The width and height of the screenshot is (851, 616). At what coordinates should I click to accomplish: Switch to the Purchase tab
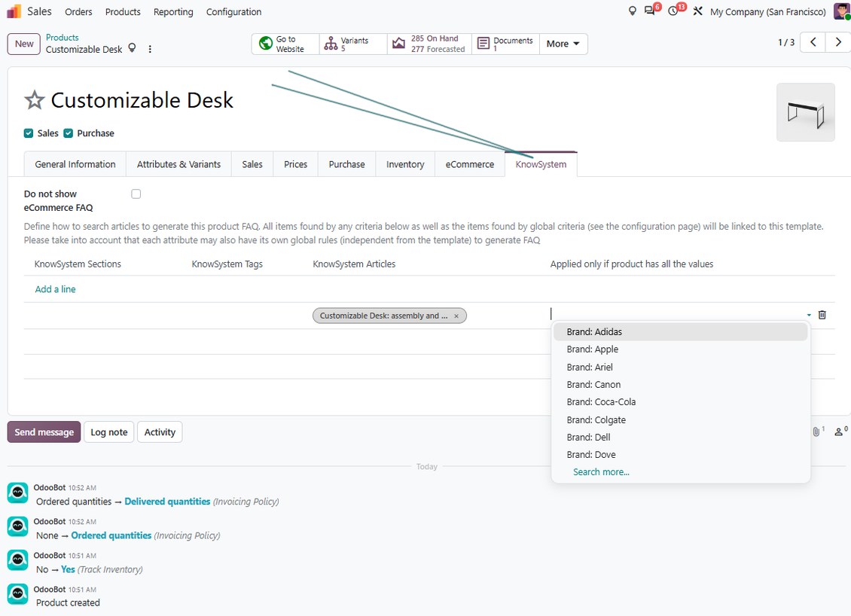tap(346, 164)
